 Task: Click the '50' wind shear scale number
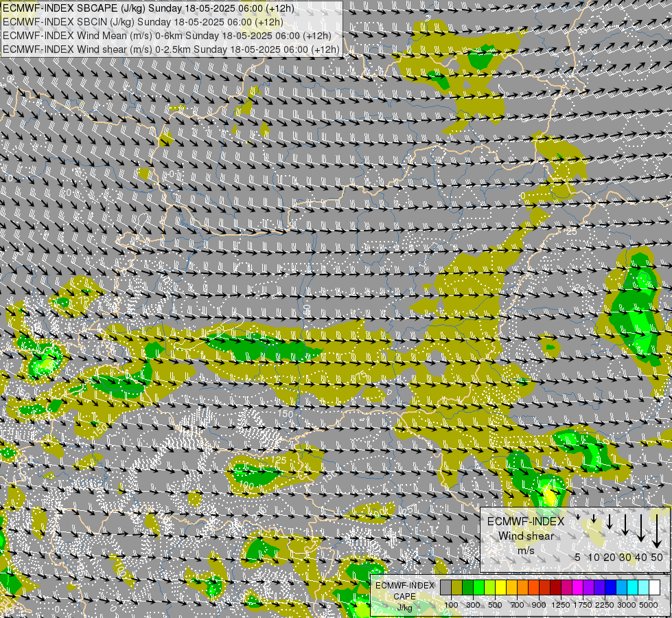pyautogui.click(x=657, y=557)
